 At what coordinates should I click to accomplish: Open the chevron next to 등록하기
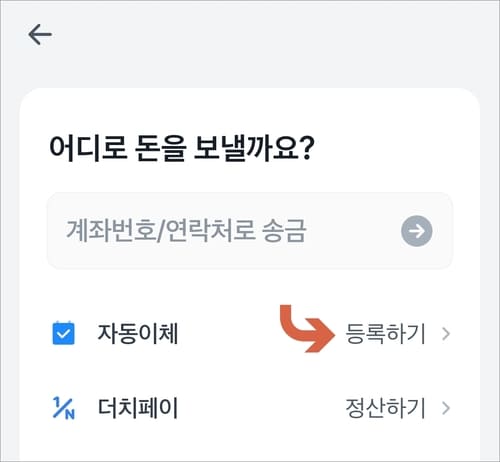tap(446, 334)
